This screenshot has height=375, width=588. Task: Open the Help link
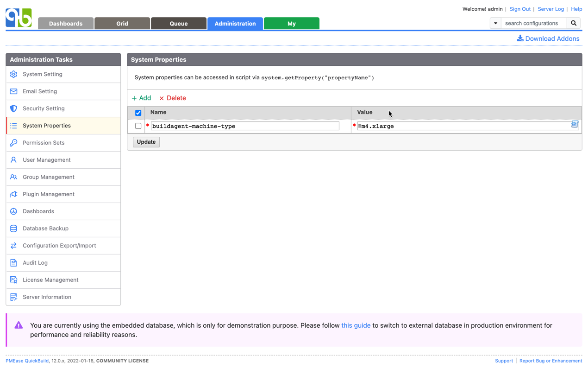(576, 9)
